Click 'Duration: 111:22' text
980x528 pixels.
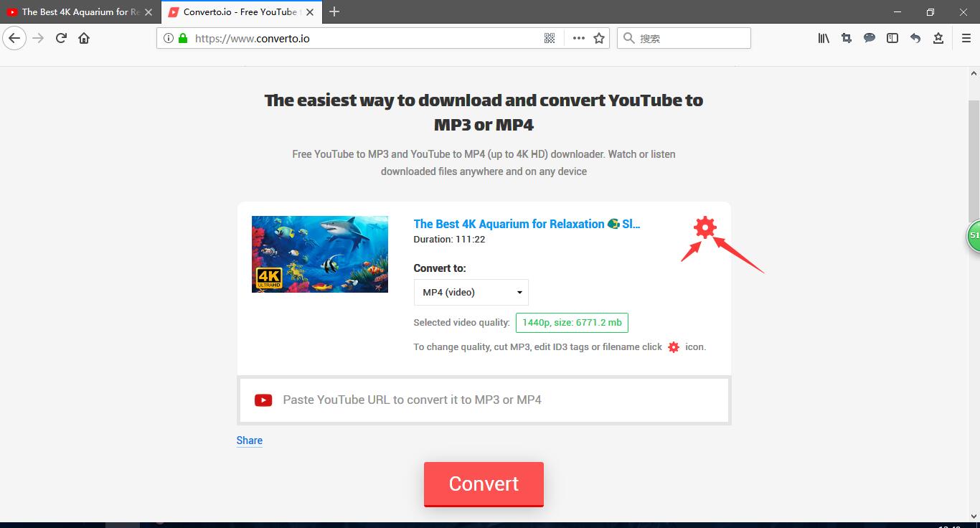click(x=449, y=240)
